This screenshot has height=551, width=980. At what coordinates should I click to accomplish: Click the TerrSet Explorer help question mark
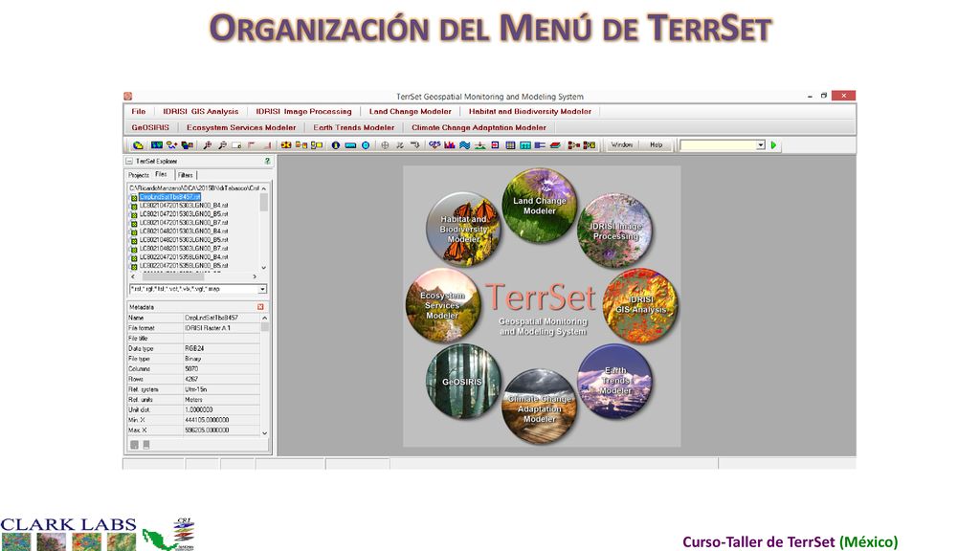coord(267,161)
